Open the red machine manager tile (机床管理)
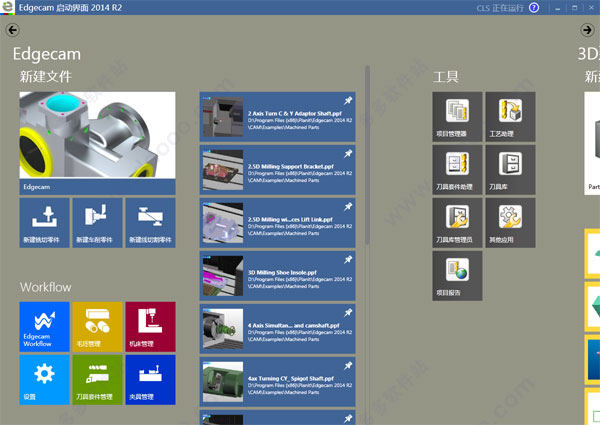This screenshot has height=425, width=600. tap(150, 327)
